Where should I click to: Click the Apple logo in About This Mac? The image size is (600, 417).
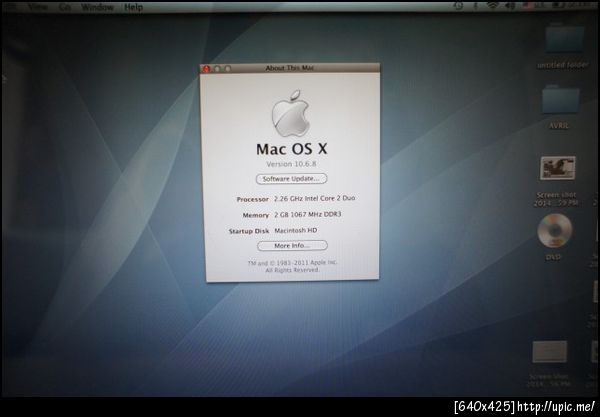coord(290,114)
